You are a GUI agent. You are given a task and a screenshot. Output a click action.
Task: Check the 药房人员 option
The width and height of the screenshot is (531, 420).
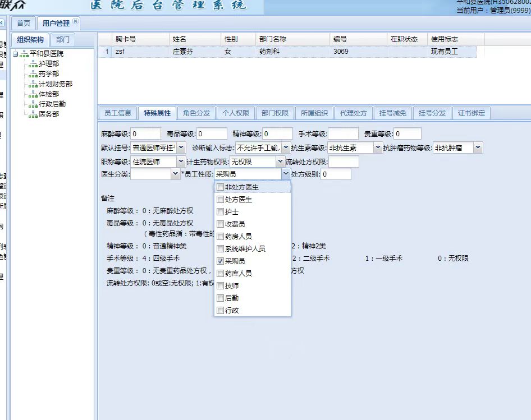[220, 236]
